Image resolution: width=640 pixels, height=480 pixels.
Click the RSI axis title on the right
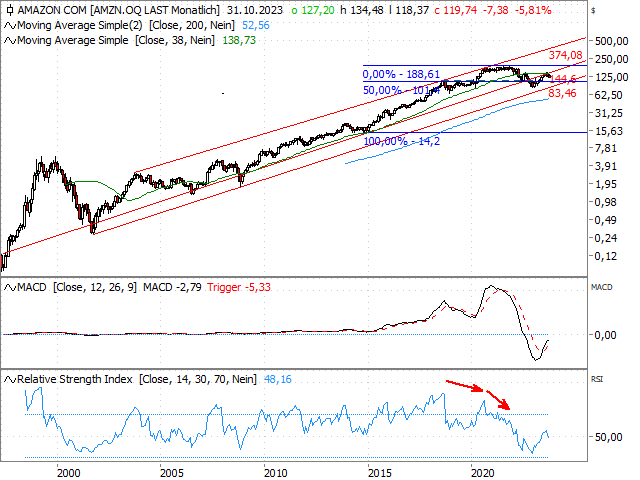pos(597,380)
